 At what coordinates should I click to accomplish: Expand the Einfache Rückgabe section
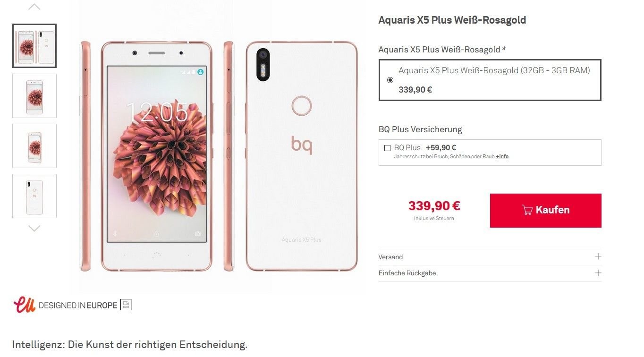coord(490,273)
